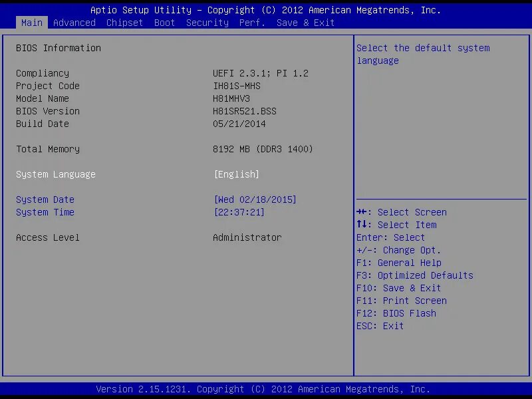Viewport: 532px width, 399px height.
Task: Select the Main tab
Action: (x=31, y=23)
